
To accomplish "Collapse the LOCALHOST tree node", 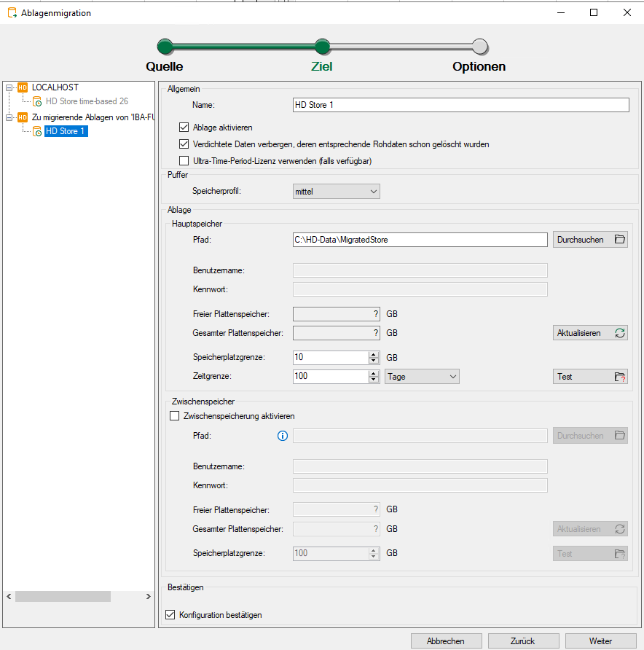I will click(9, 87).
